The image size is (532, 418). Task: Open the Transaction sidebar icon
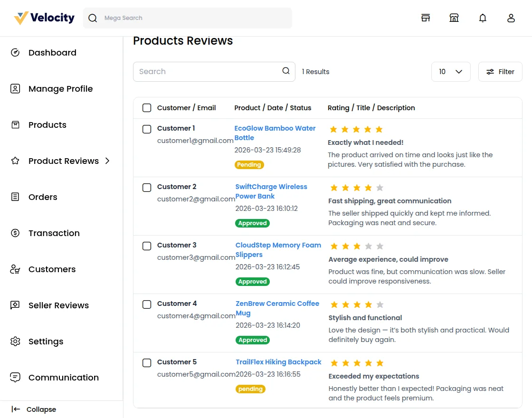tap(15, 233)
